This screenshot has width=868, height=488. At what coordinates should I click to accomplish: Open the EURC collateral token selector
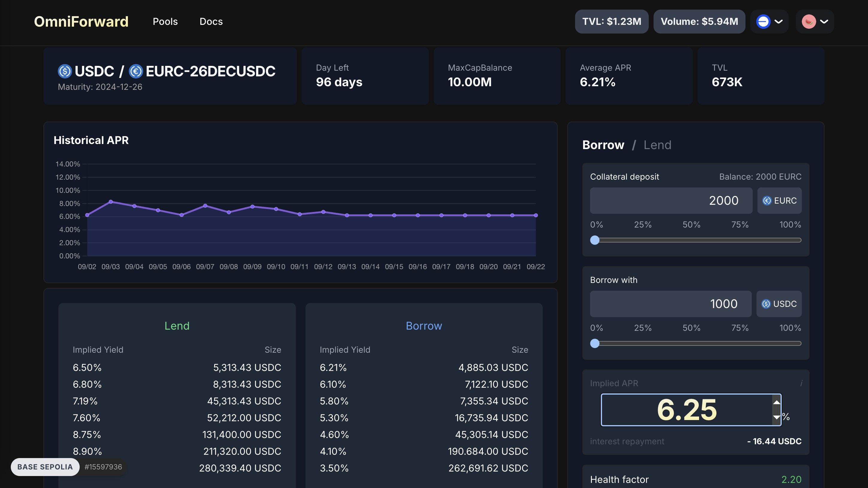coord(779,200)
